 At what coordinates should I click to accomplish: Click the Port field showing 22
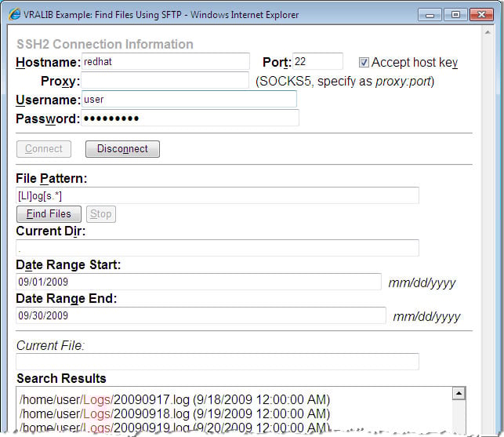pyautogui.click(x=318, y=61)
